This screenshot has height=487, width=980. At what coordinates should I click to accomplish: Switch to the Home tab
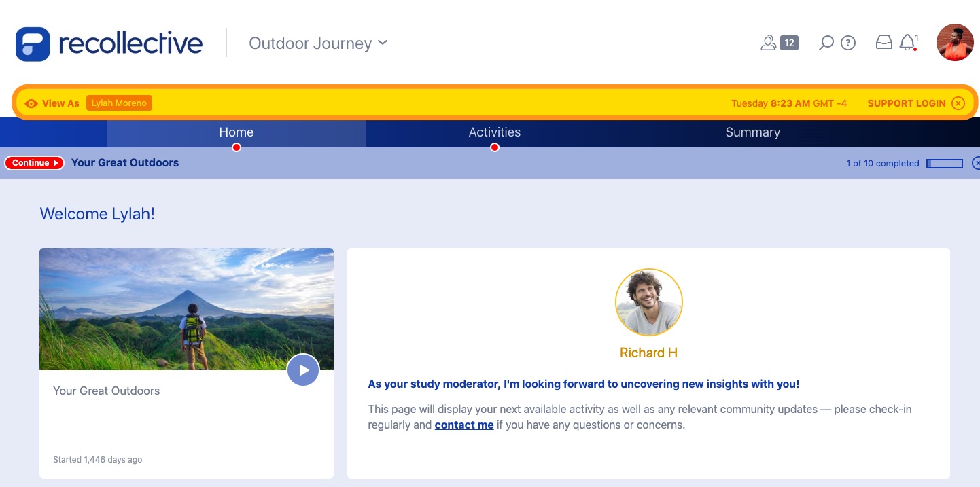coord(237,132)
